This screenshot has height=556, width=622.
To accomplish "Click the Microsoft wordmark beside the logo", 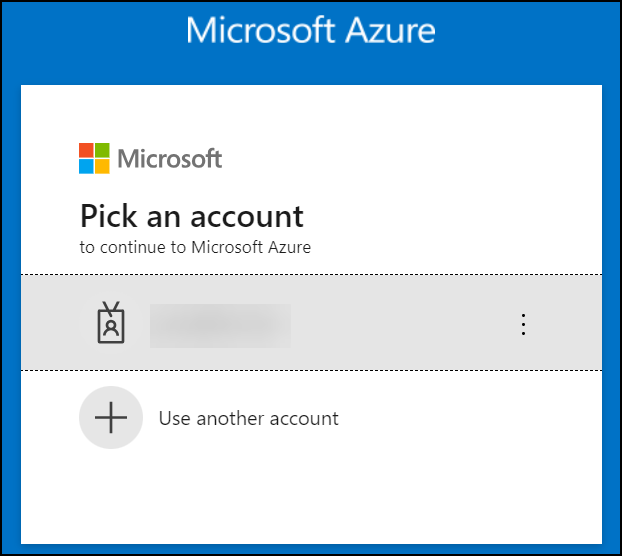I will (170, 158).
